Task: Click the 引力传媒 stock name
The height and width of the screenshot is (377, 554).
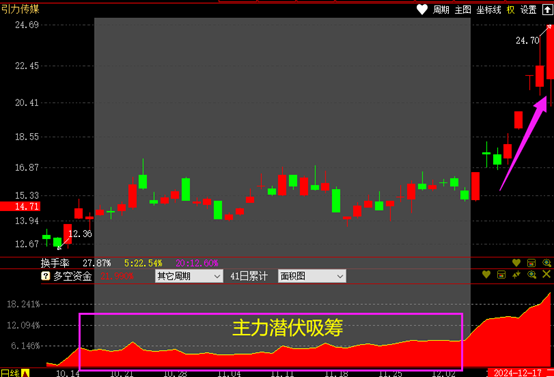Action: tap(20, 10)
